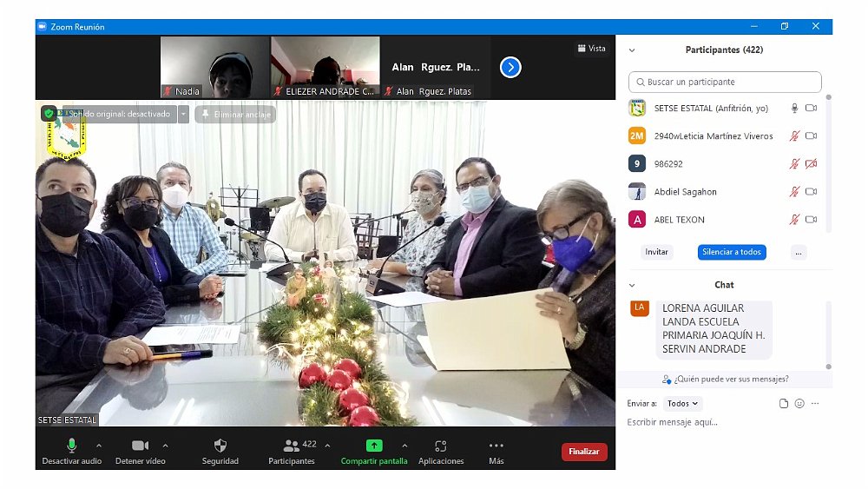Click the emoji icon in chat
The image size is (868, 489).
pyautogui.click(x=799, y=404)
